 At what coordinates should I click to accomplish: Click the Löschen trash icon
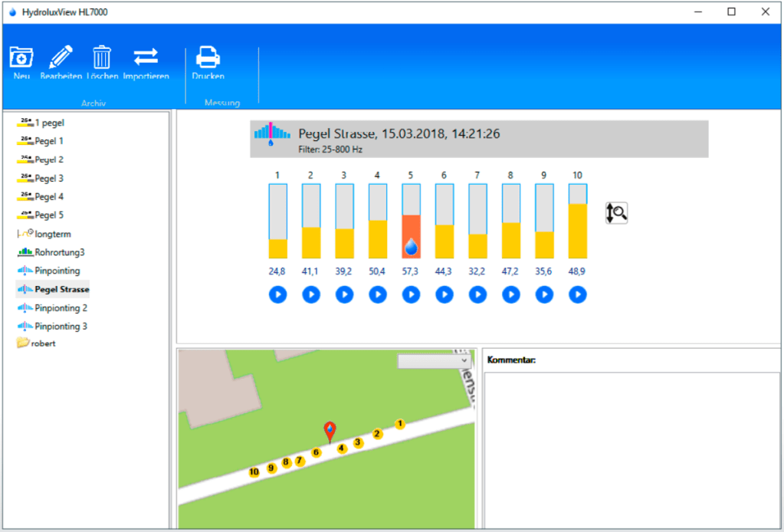102,57
